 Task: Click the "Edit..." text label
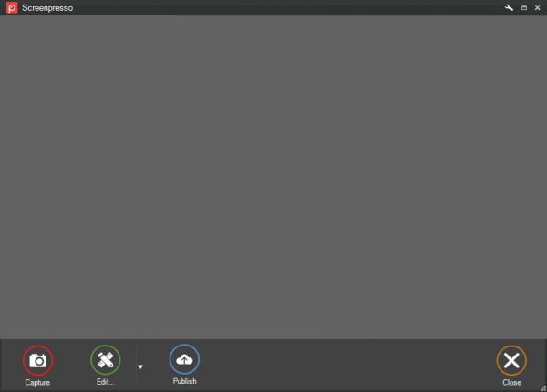[x=106, y=382]
